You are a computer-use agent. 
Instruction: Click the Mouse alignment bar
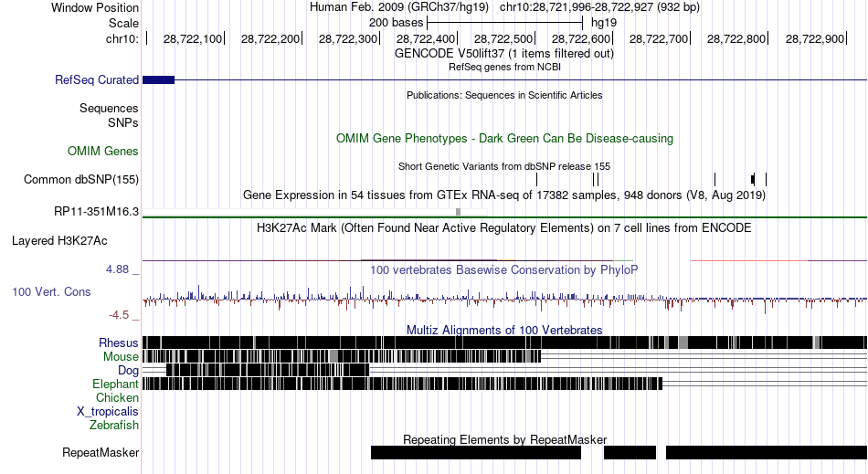[342, 356]
